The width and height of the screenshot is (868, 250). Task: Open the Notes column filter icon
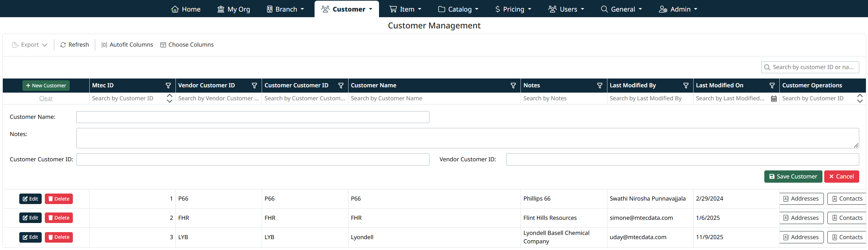coord(599,86)
